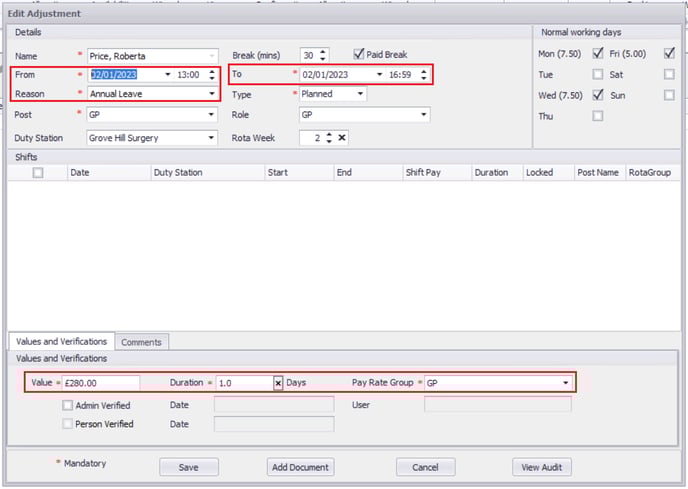Viewport: 688px width, 489px height.
Task: Toggle the Paid Break checkbox
Action: [x=360, y=54]
